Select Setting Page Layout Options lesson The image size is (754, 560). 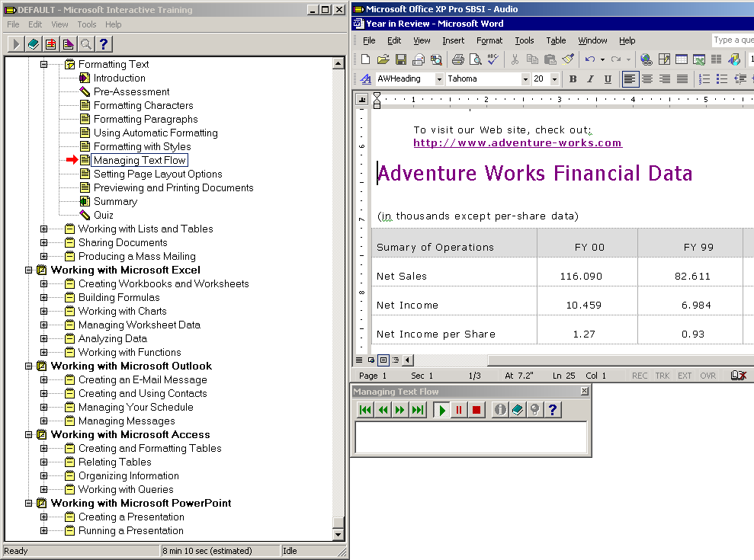(x=158, y=174)
